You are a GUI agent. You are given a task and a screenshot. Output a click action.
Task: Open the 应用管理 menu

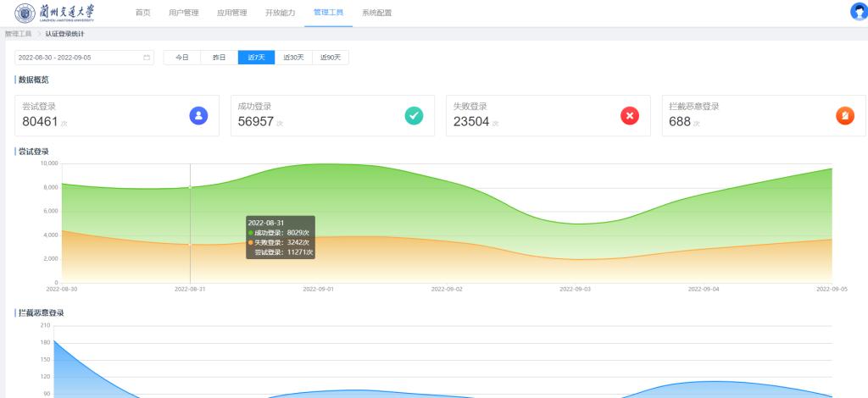coord(232,13)
